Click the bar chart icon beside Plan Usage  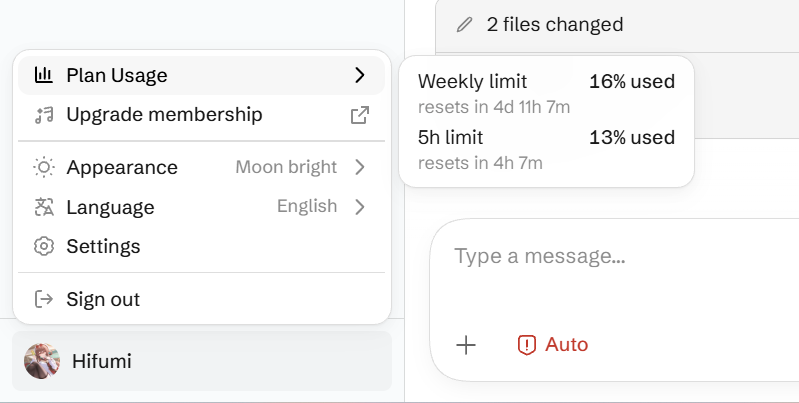coord(43,75)
